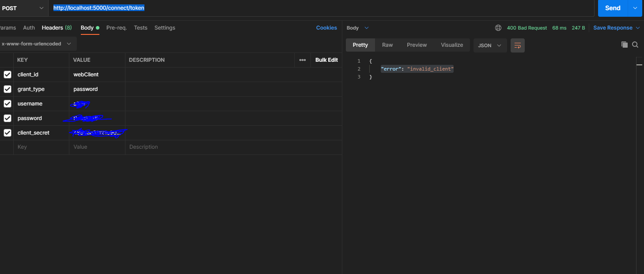
Task: Switch to the Raw response view
Action: tap(387, 45)
